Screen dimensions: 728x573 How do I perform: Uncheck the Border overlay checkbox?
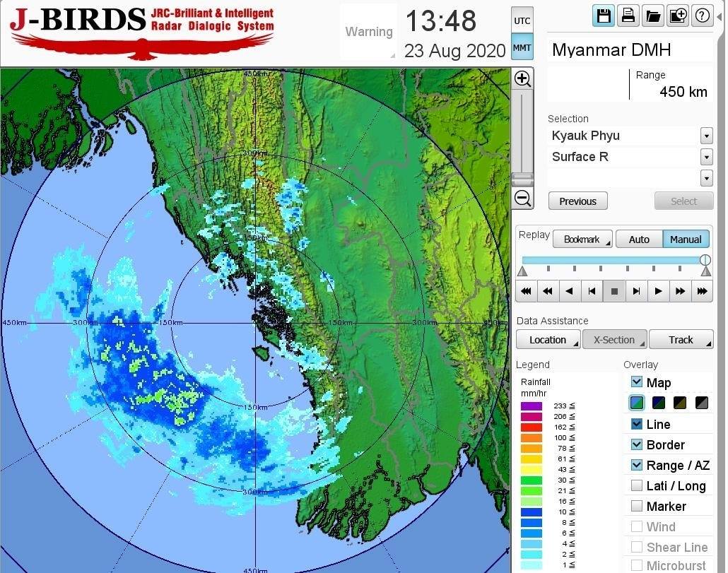[637, 444]
